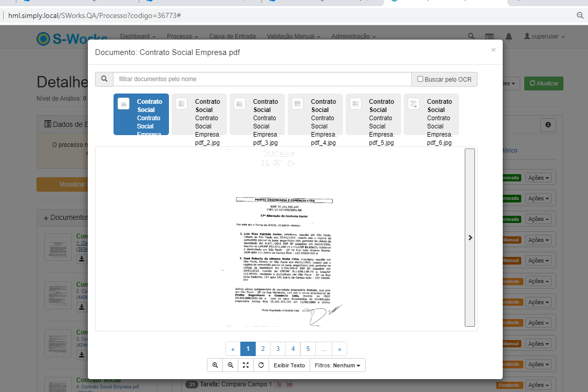Open background thumbnail of document 3

coord(58,343)
